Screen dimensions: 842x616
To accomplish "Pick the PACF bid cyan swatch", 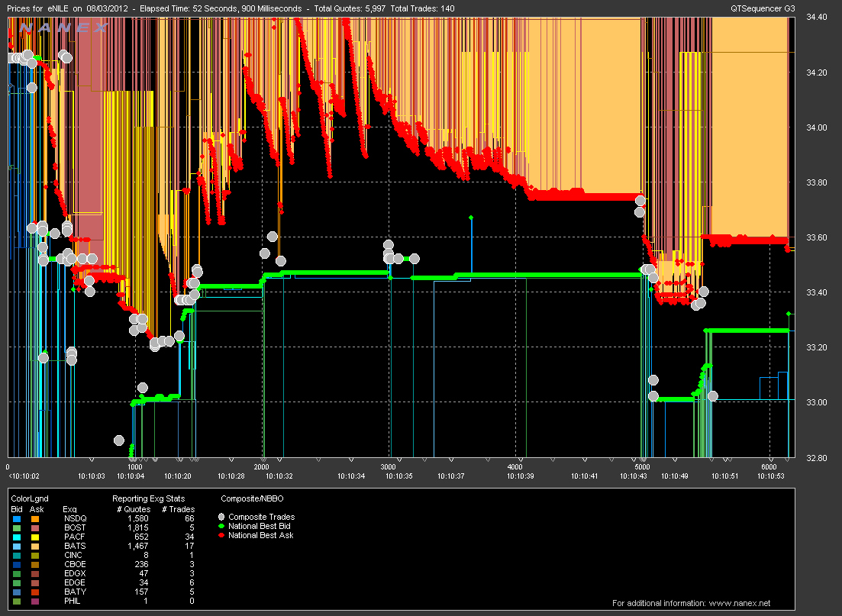I will (x=17, y=537).
